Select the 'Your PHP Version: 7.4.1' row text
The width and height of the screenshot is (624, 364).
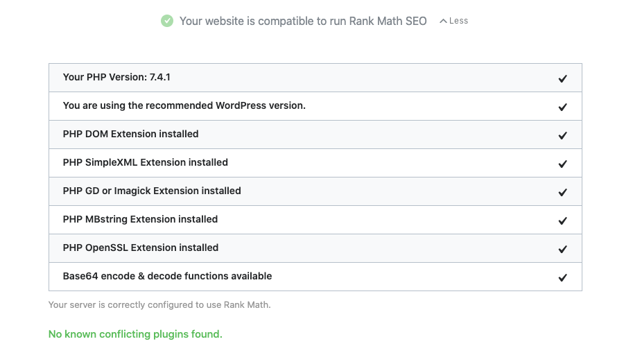coord(116,77)
